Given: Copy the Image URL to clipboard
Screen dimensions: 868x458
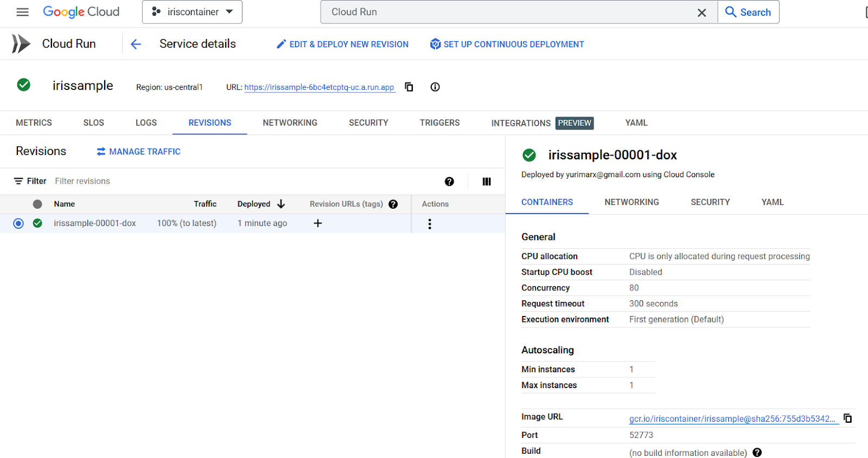Looking at the screenshot, I should click(848, 418).
